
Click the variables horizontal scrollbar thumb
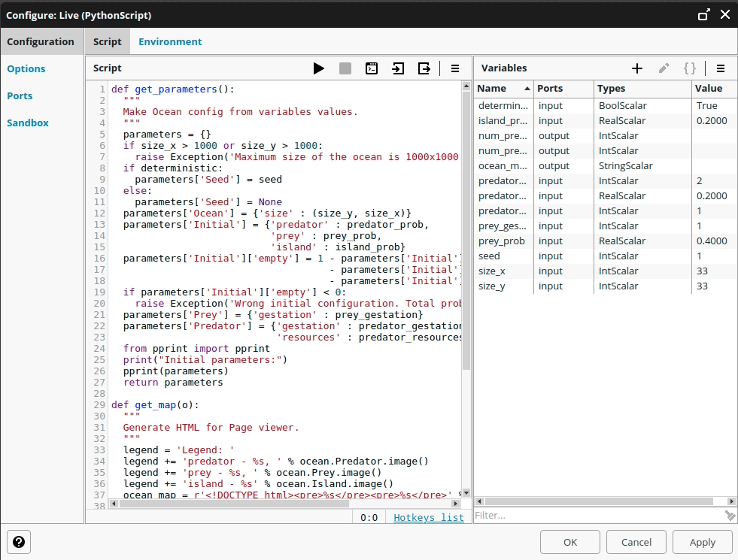coord(599,501)
